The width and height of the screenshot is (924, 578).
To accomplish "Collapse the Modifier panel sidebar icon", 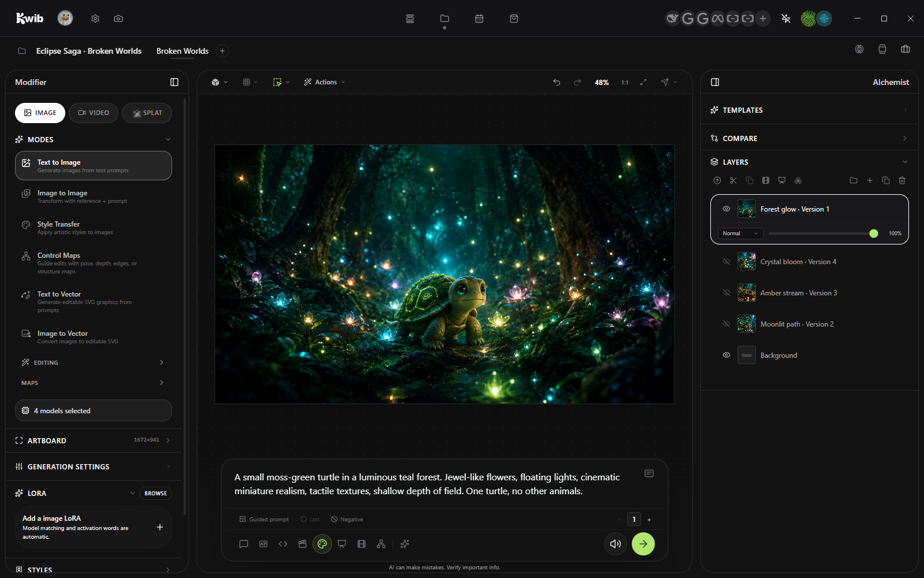I will pyautogui.click(x=174, y=82).
